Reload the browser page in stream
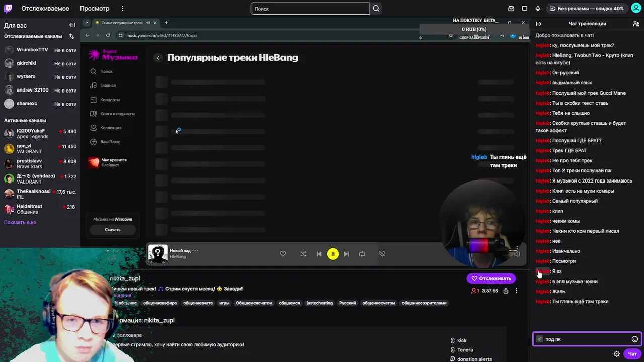644x362 pixels. click(108, 35)
